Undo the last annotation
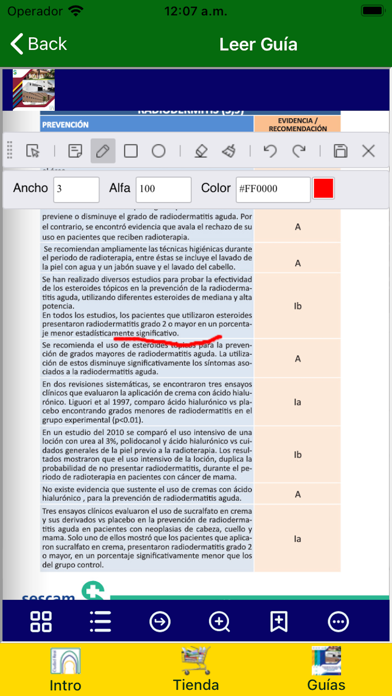The image size is (392, 696). click(x=270, y=151)
